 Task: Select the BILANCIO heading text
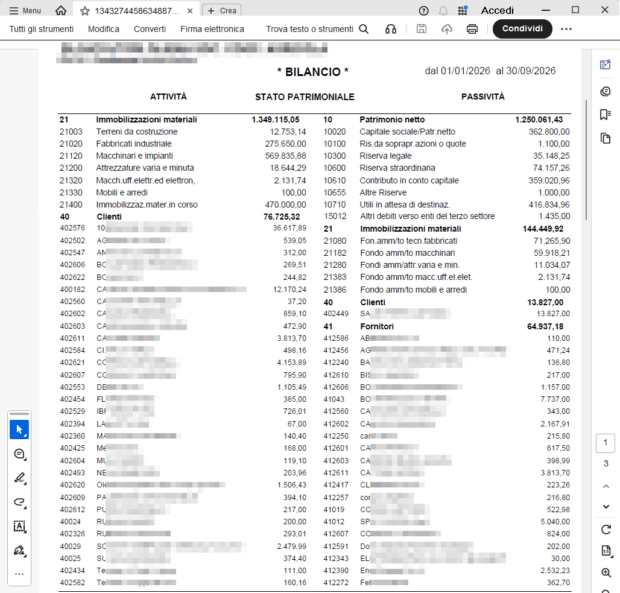pyautogui.click(x=312, y=72)
